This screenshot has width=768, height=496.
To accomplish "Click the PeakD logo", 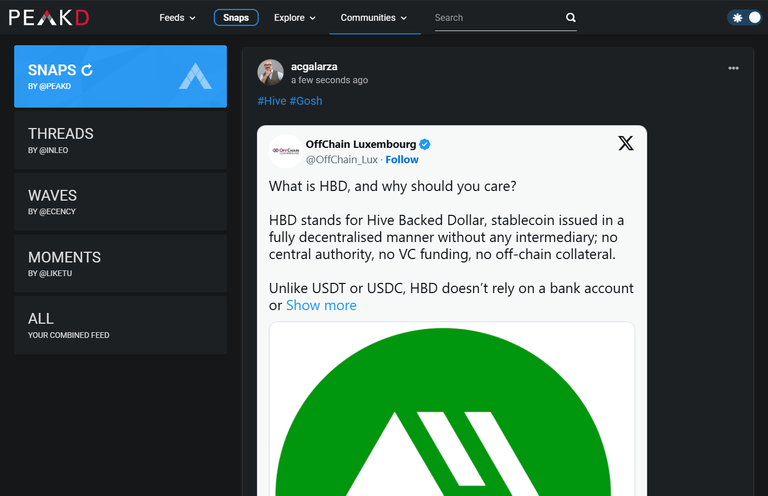I will click(49, 18).
